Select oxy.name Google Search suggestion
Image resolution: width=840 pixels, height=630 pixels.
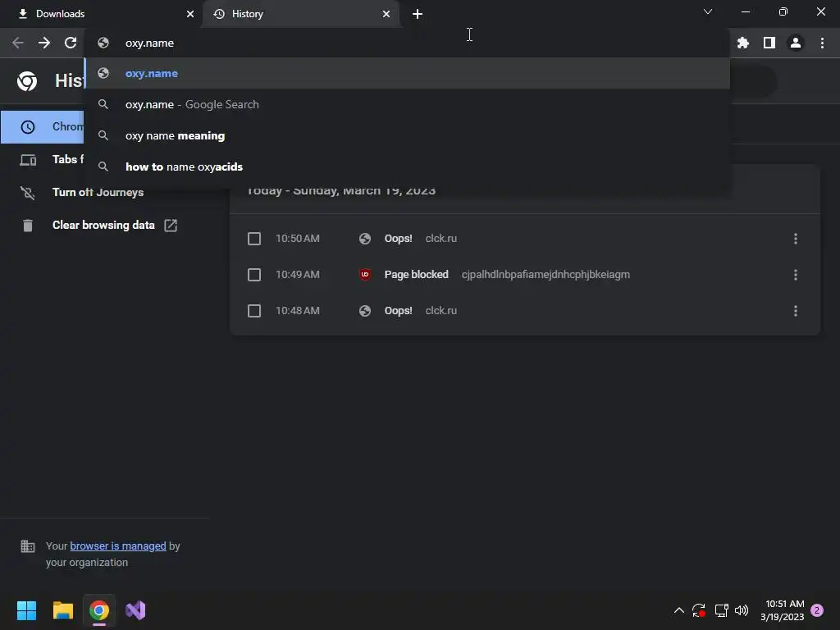pos(407,104)
